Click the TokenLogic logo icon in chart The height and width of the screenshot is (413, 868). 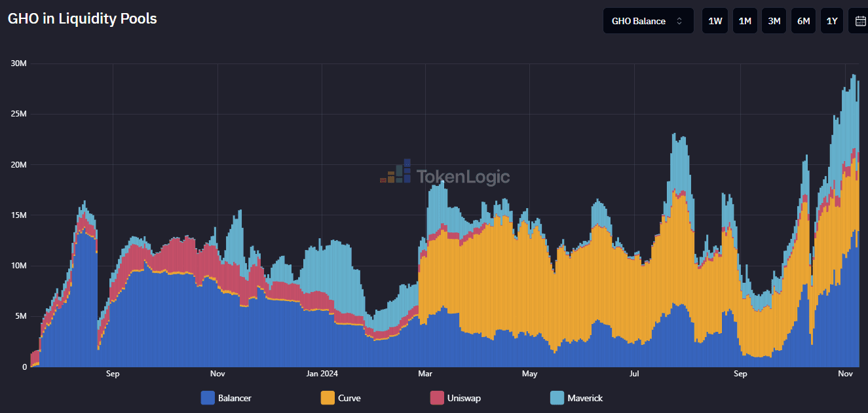click(x=396, y=172)
